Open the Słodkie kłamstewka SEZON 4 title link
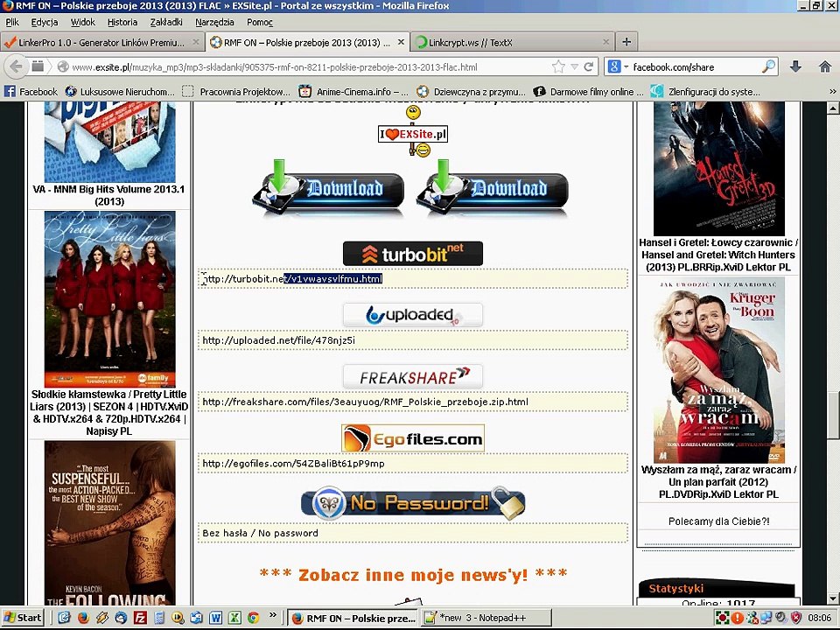Image resolution: width=840 pixels, height=630 pixels. [108, 412]
